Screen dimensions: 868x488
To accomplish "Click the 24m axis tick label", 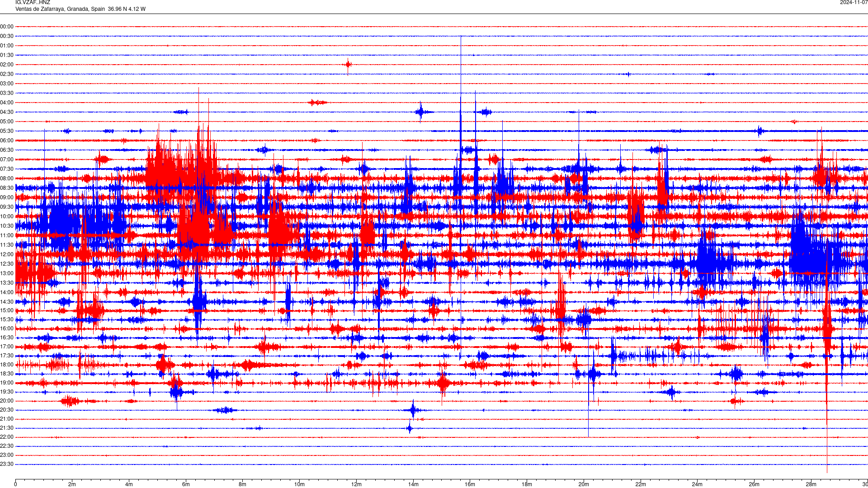I will tap(697, 484).
